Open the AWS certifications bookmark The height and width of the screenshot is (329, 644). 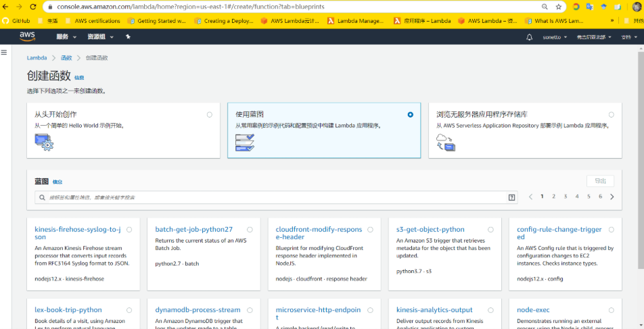93,21
